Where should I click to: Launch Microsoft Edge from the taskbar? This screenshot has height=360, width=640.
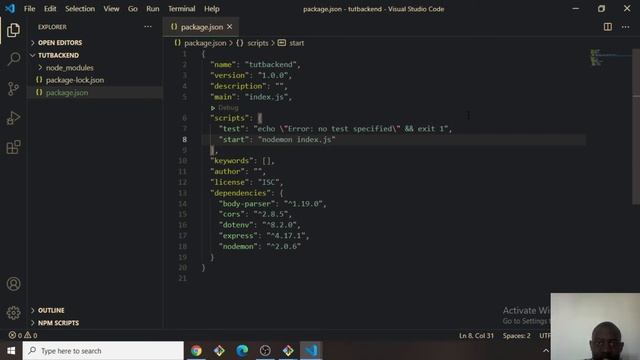[x=242, y=351]
